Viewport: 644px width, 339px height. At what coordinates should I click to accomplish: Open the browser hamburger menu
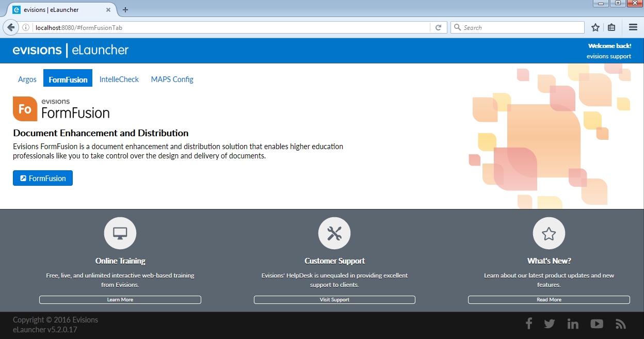(x=633, y=27)
